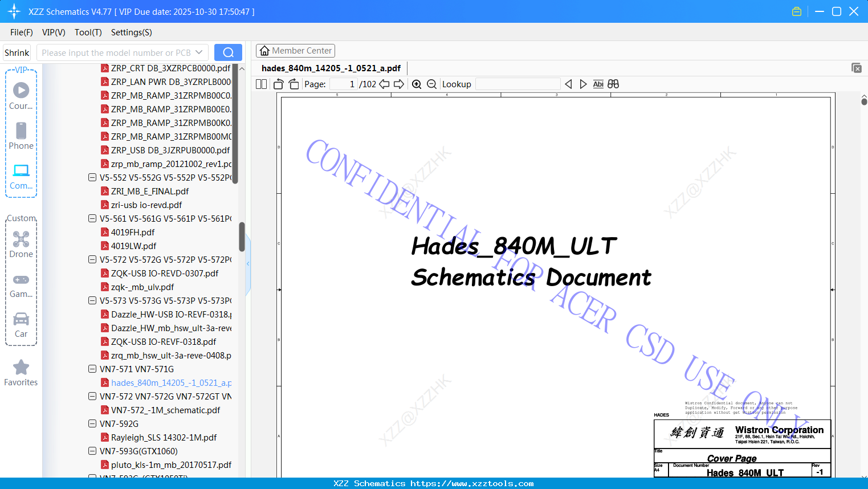This screenshot has height=489, width=868.
Task: Open search with the binoculars icon
Action: 613,84
